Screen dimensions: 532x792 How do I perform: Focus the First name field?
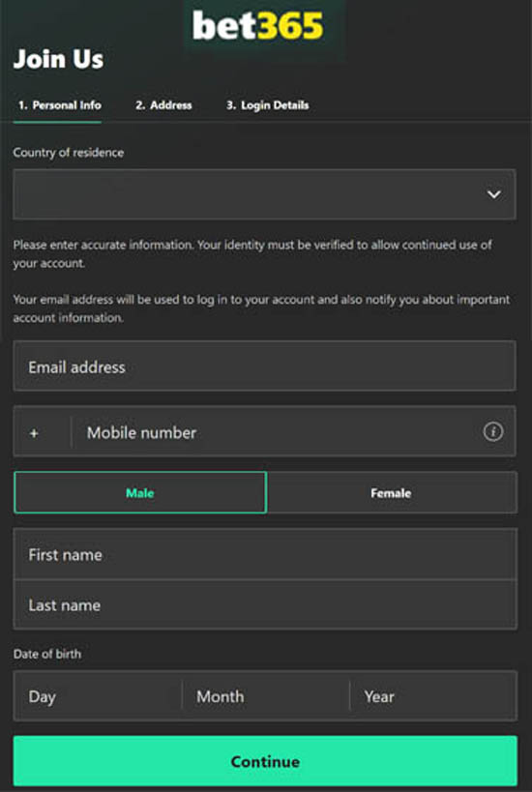pos(265,555)
